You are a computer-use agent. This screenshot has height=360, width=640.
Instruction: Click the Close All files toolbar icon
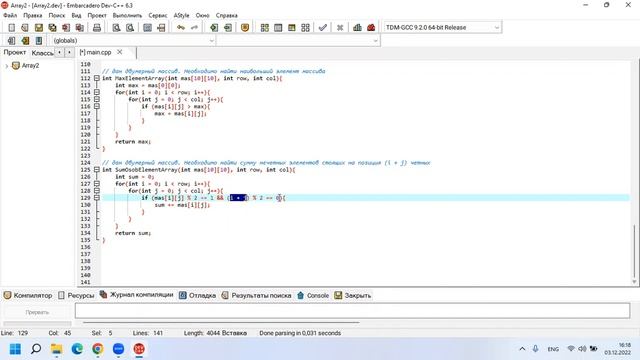coord(80,28)
